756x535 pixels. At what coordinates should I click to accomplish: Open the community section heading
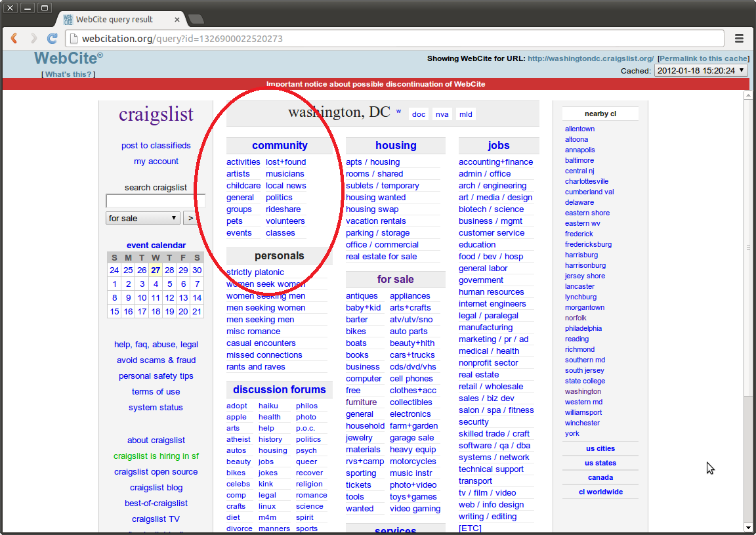click(x=280, y=145)
